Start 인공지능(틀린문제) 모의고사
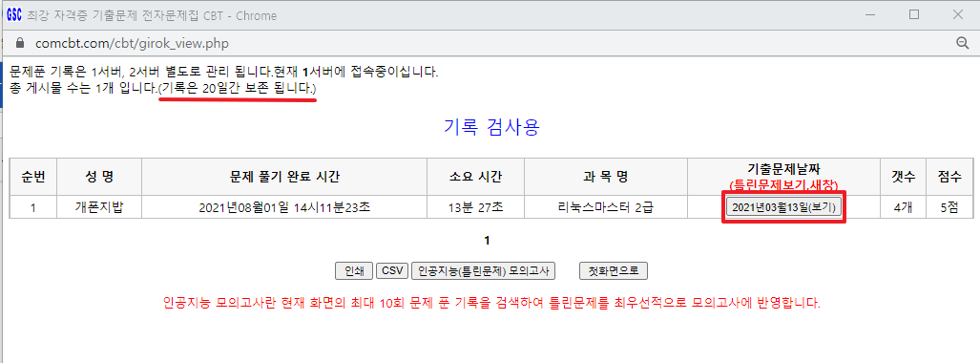Viewport: 980px width, 363px height. pyautogui.click(x=483, y=270)
